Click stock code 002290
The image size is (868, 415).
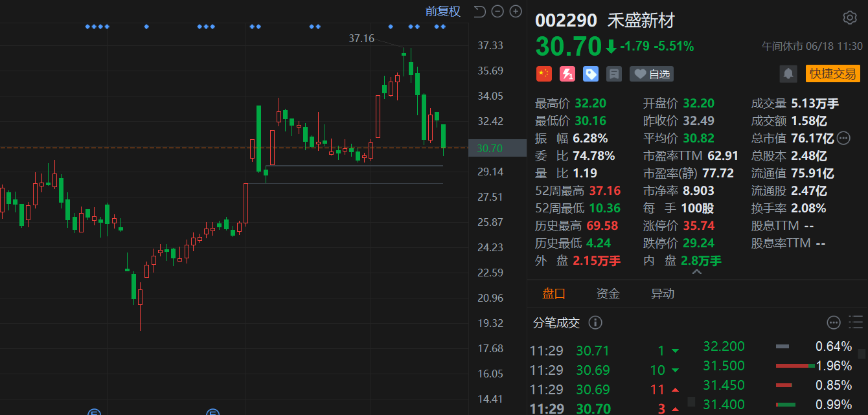click(x=566, y=20)
